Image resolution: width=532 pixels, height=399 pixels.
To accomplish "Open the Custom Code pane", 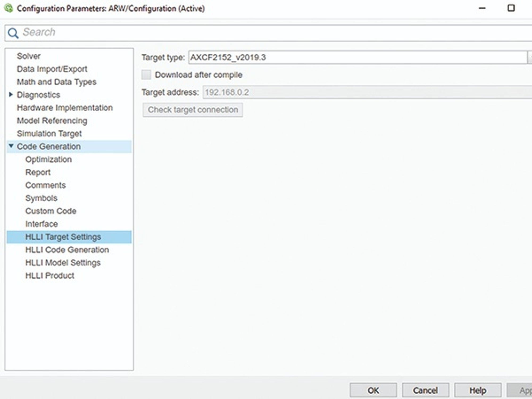I will pyautogui.click(x=51, y=211).
